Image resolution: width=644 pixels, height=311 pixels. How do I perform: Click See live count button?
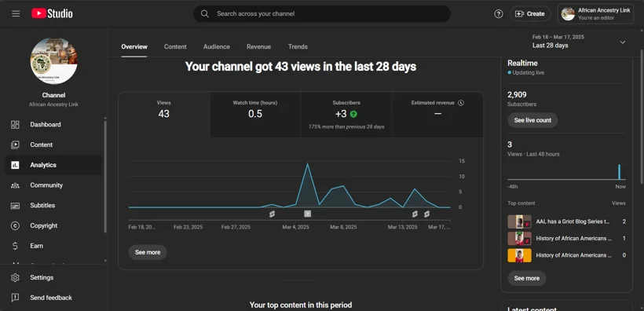click(x=532, y=120)
